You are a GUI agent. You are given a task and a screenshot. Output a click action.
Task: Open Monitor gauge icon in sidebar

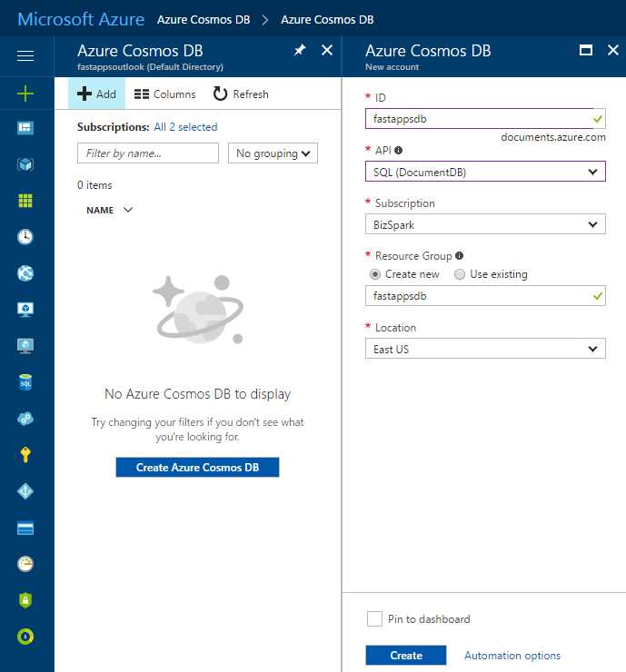click(x=25, y=564)
